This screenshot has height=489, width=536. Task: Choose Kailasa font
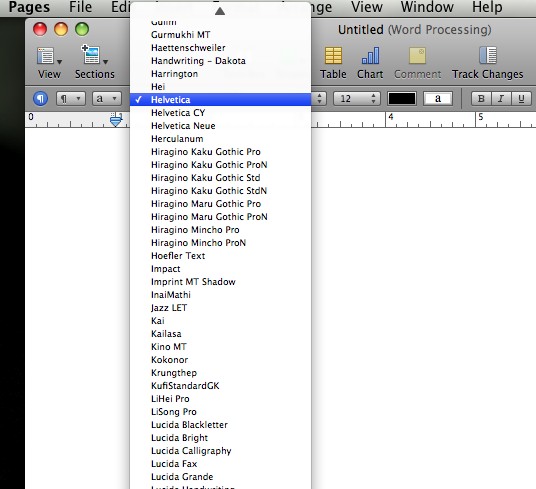[220, 334]
